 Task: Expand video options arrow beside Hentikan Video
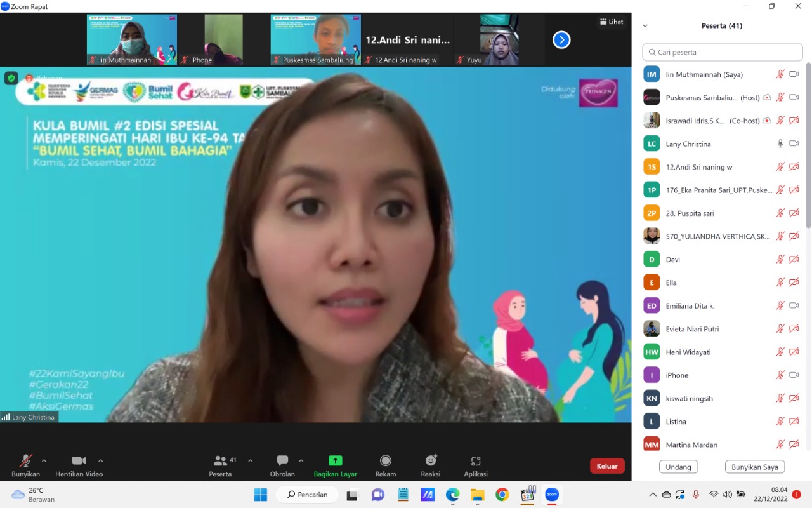(100, 461)
